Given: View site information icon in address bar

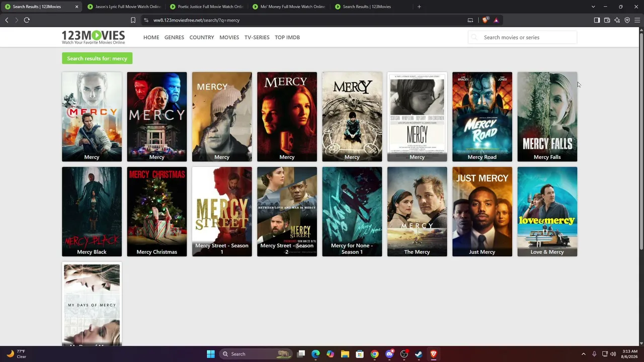Looking at the screenshot, I should point(146,20).
